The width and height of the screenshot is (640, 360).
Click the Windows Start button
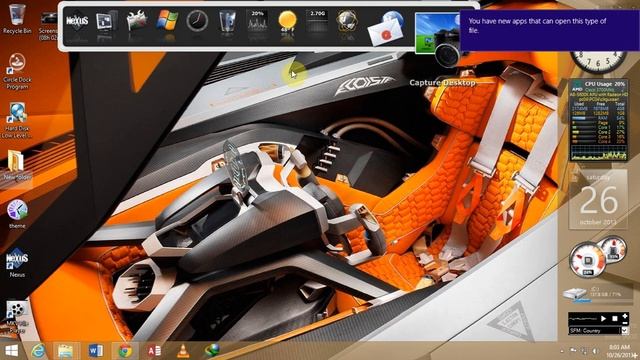point(11,351)
